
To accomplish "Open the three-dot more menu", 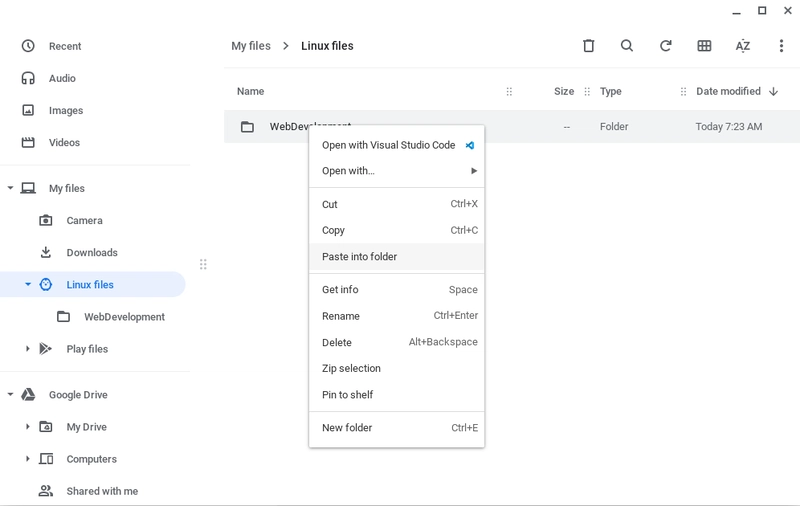I will [781, 46].
